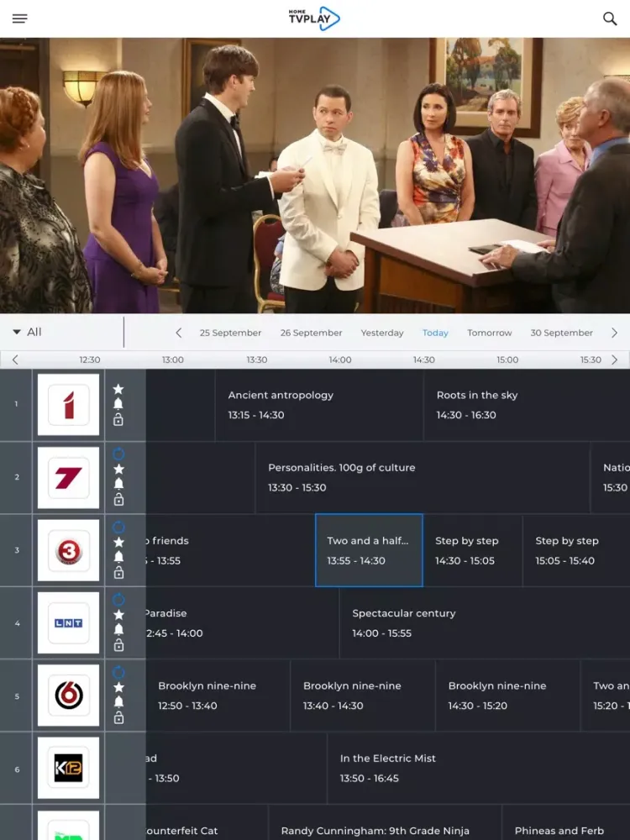Switch to Tomorrow tab
Screen dimensions: 630x840
490,333
